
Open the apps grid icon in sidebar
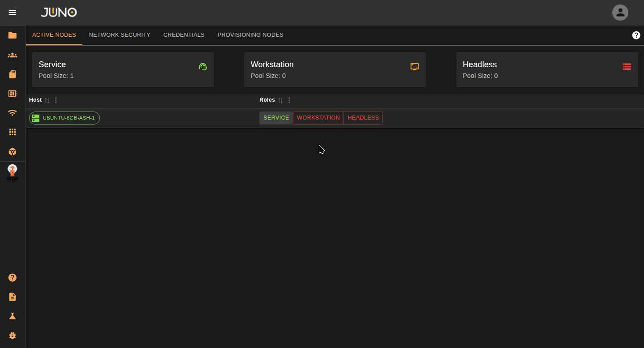pyautogui.click(x=13, y=132)
